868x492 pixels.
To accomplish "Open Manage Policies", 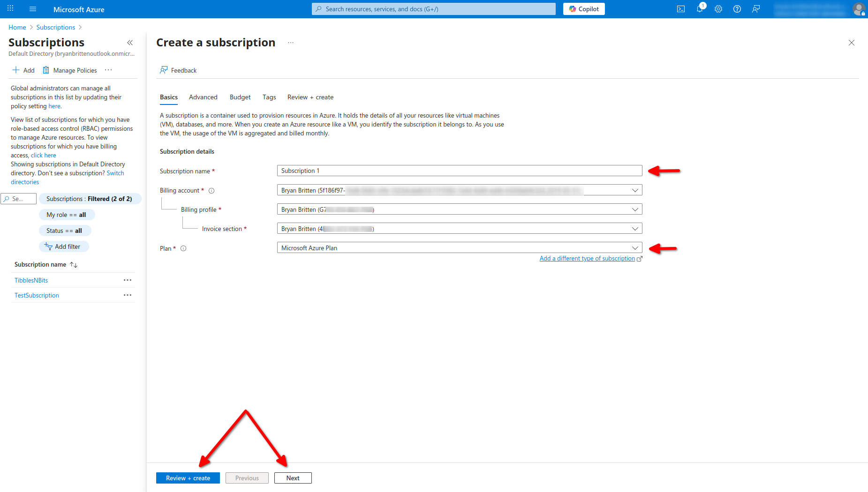I will pos(69,70).
